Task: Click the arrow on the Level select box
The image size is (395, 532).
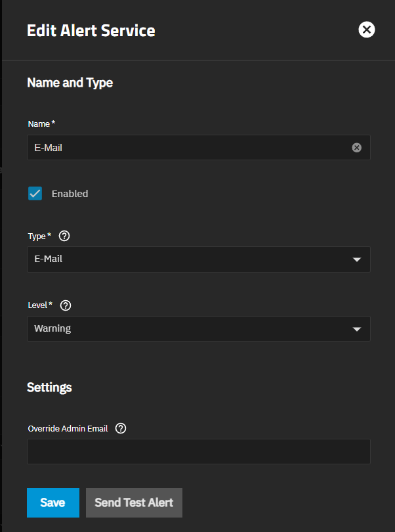Action: point(356,330)
